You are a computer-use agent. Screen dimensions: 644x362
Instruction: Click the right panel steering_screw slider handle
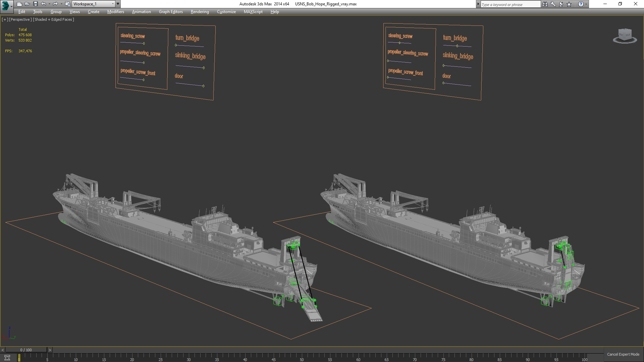399,43
